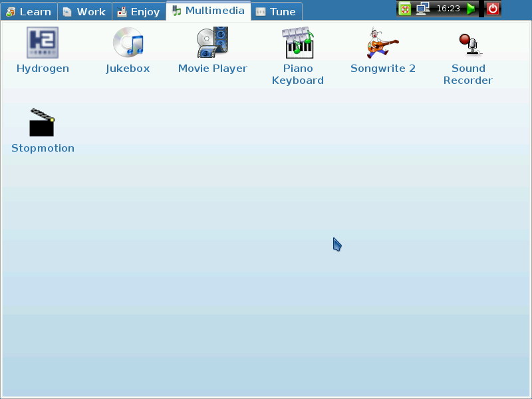Launch the Sound Recorder microphone icon
This screenshot has width=532, height=399.
click(470, 44)
